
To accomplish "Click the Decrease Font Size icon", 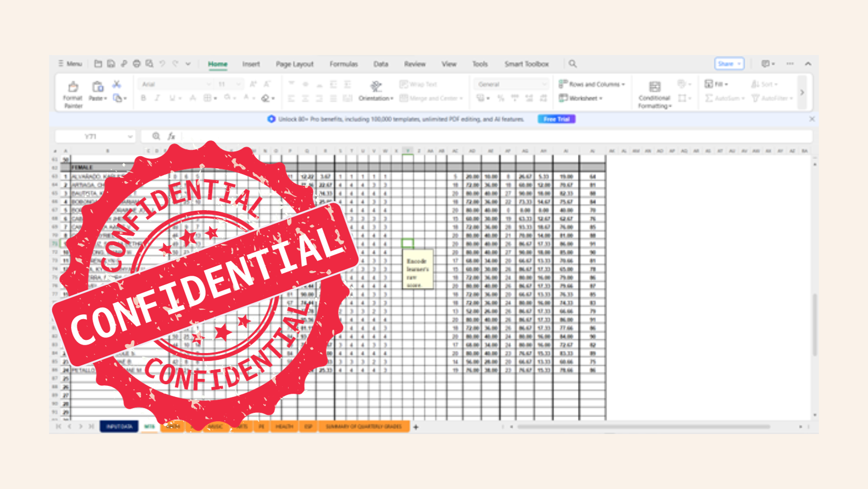I will (267, 84).
